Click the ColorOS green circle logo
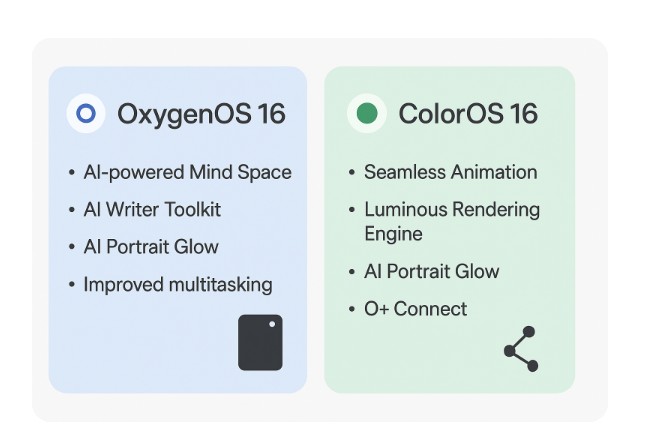This screenshot has width=661, height=429. (x=367, y=114)
